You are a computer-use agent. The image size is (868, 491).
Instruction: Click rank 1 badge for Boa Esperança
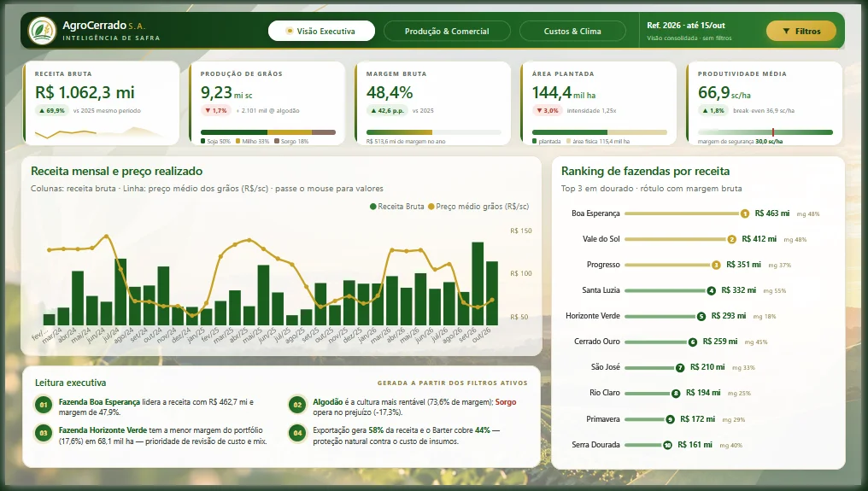pos(745,213)
